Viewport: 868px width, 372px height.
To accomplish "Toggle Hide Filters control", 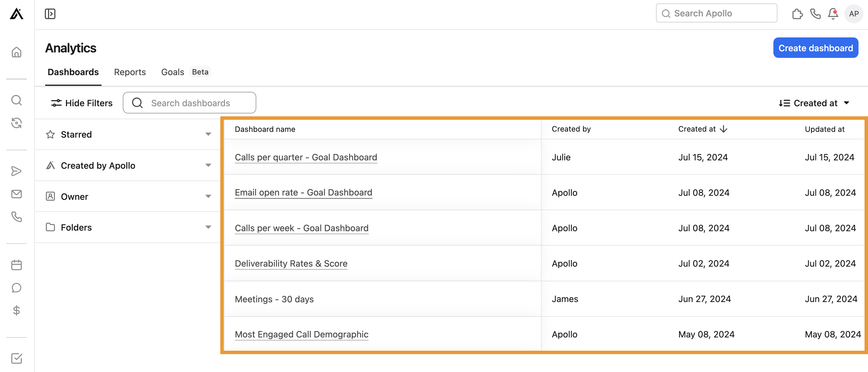I will coord(82,103).
